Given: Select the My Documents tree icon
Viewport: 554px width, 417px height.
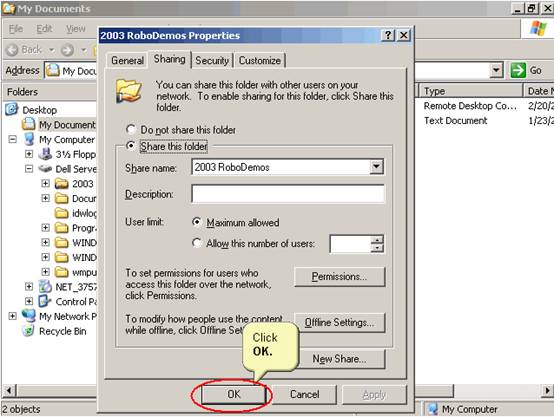Looking at the screenshot, I should coord(28,124).
